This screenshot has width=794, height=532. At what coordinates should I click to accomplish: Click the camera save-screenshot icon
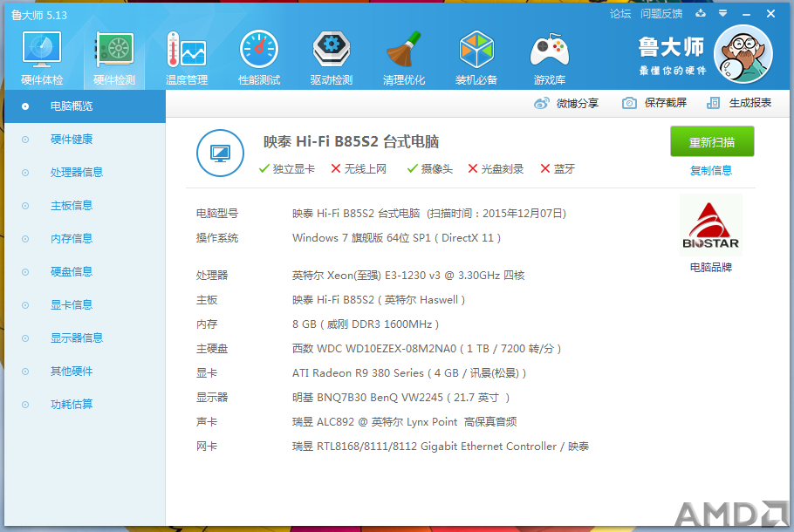pos(629,103)
